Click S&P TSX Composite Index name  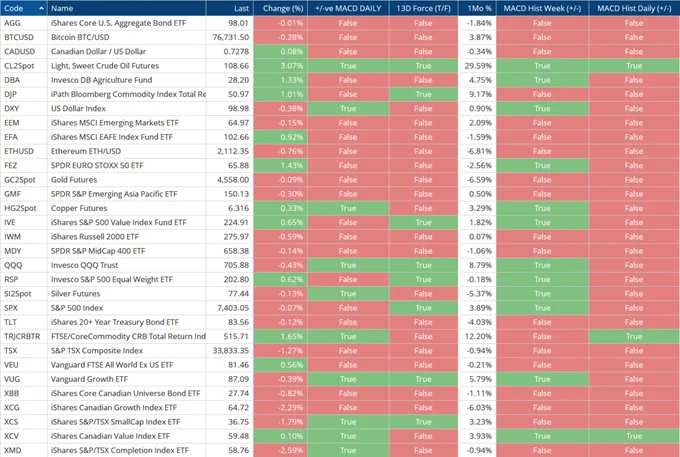97,351
